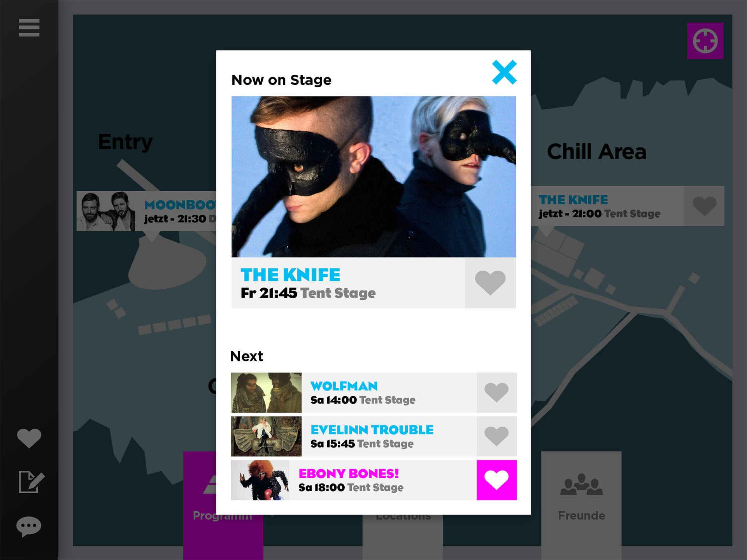This screenshot has width=747, height=560.
Task: Unfavorite Ebony Bones! using the magenta heart
Action: [496, 480]
